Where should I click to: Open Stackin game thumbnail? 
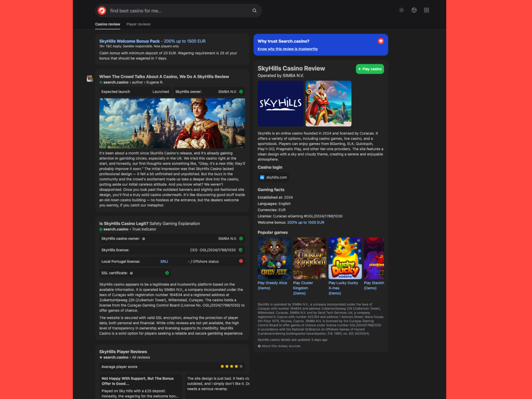(374, 258)
